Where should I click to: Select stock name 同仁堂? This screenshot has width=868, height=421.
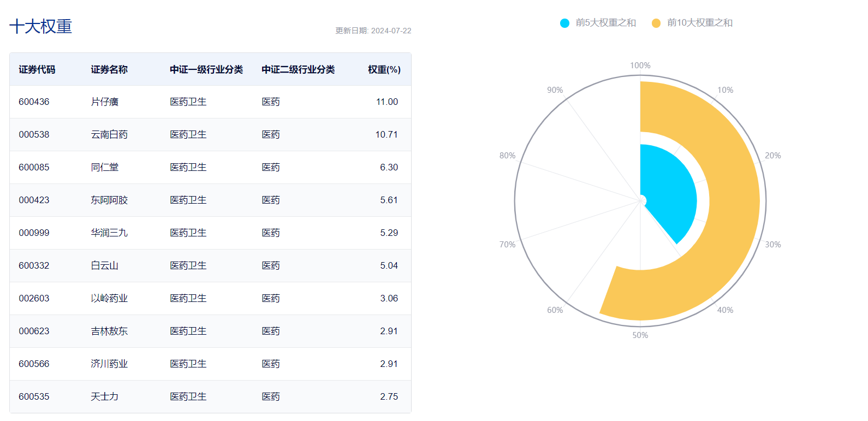tap(104, 167)
